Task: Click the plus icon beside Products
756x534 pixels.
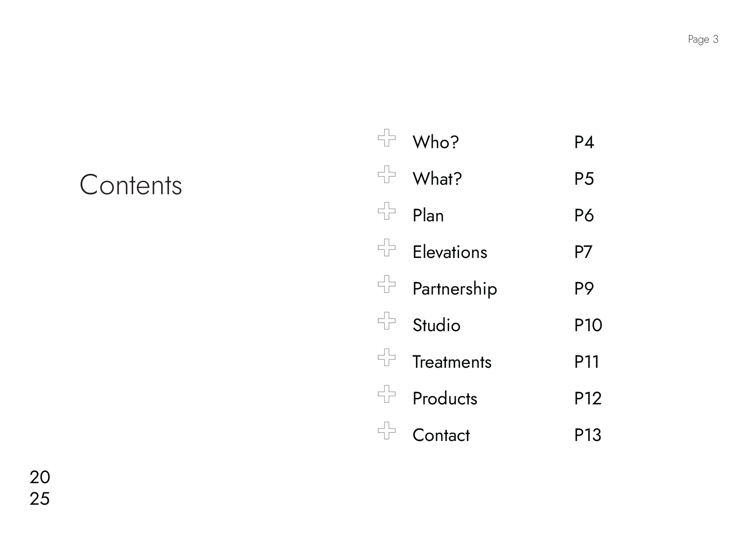Action: 387,394
